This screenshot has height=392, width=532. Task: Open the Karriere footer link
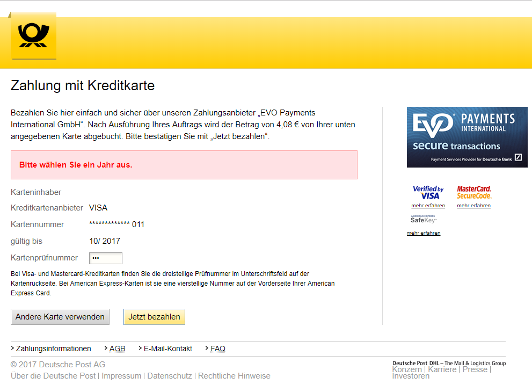tap(442, 369)
